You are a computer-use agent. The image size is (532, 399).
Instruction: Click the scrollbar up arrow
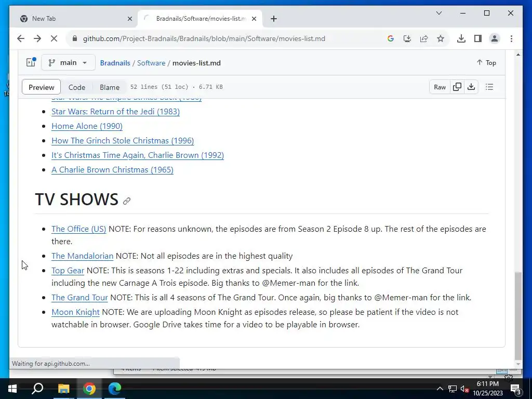click(518, 54)
